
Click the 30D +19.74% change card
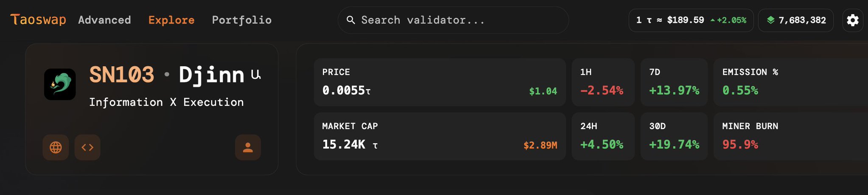(x=674, y=136)
